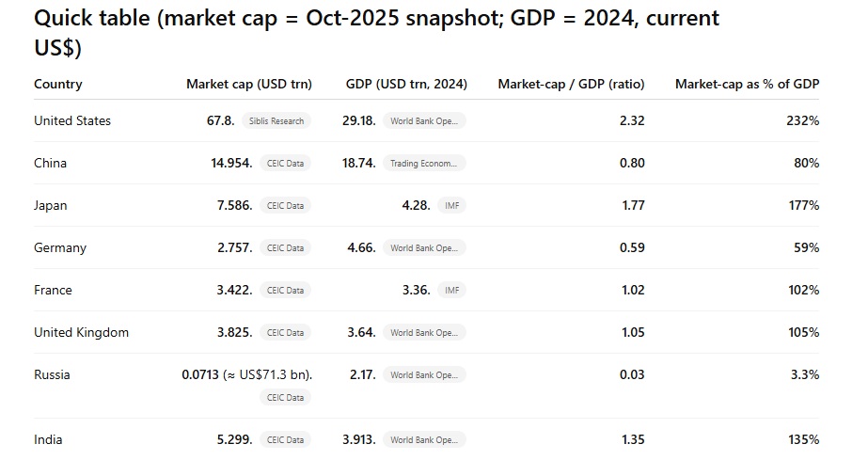Viewport: 868px width, 476px height.
Task: Open CEIC Data source in India row
Action: [x=285, y=440]
